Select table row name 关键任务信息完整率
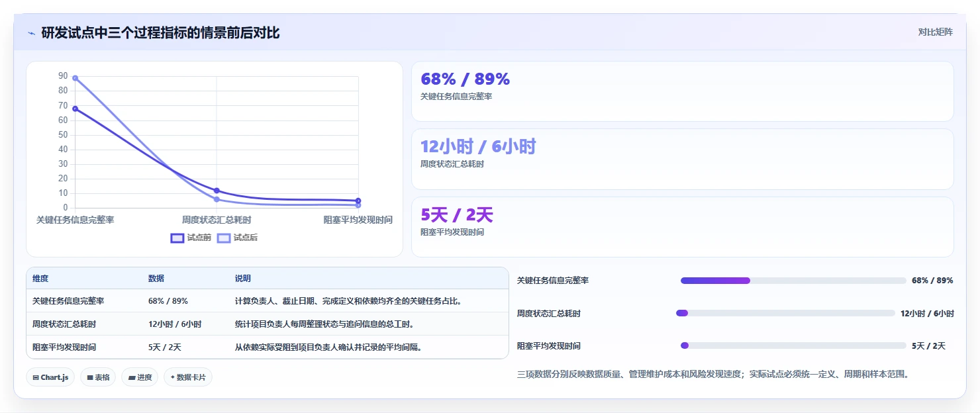 [68, 301]
